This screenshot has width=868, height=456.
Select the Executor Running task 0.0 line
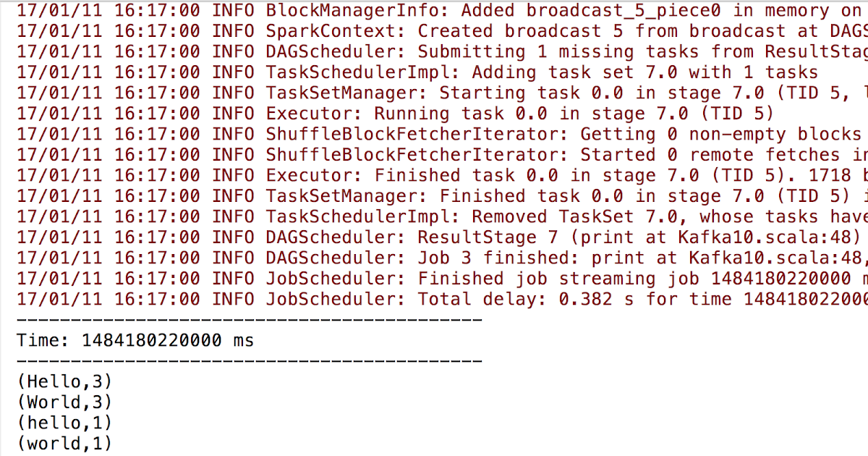(396, 114)
